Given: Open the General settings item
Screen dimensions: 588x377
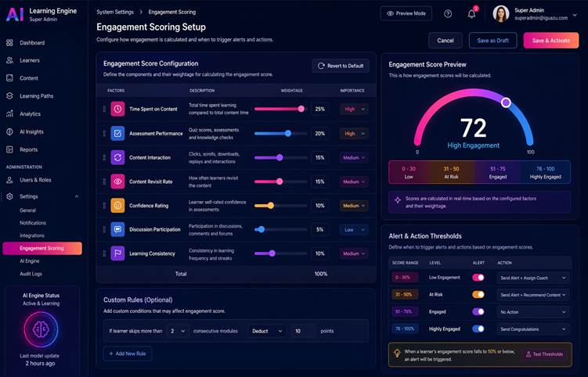Looking at the screenshot, I should click(x=27, y=210).
